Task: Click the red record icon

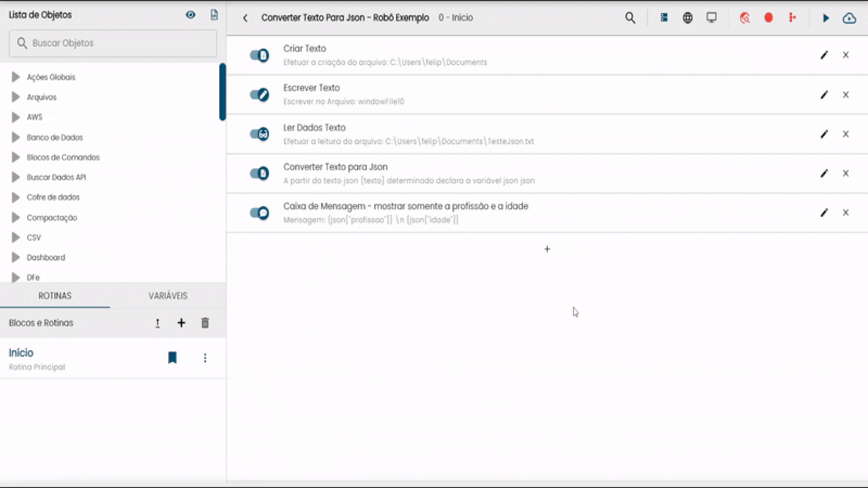Action: click(768, 18)
